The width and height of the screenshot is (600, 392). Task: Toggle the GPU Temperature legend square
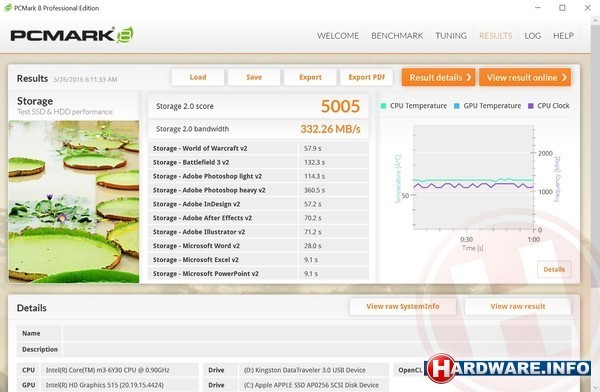[x=457, y=106]
